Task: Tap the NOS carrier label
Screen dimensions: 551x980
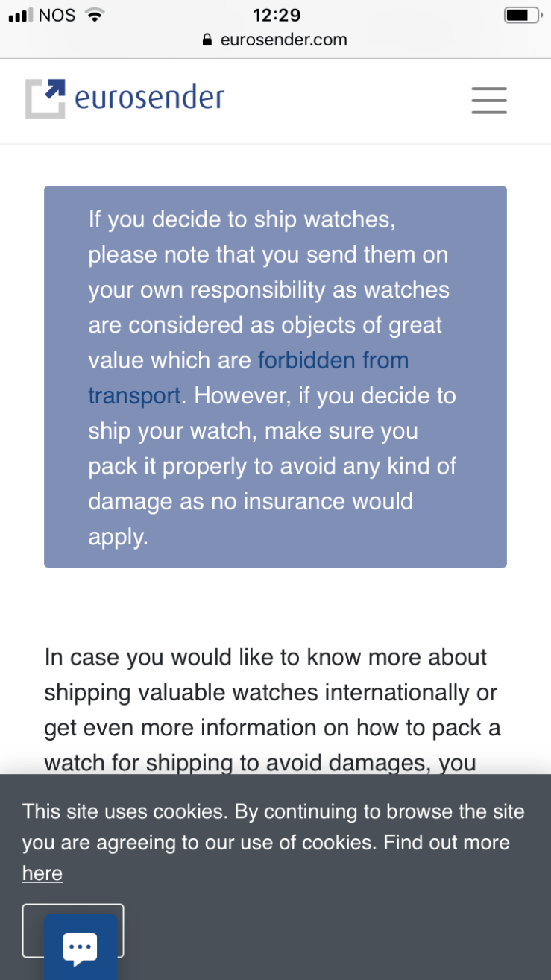Action: click(x=57, y=15)
